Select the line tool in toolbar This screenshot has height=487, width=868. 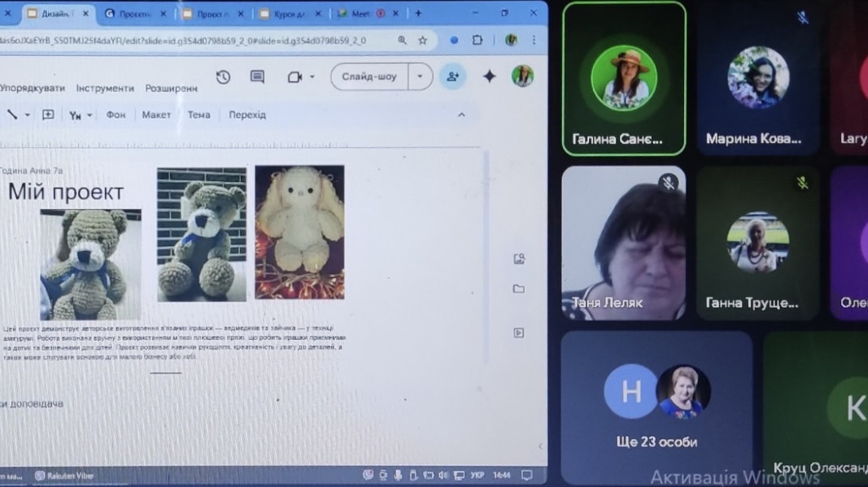click(12, 115)
